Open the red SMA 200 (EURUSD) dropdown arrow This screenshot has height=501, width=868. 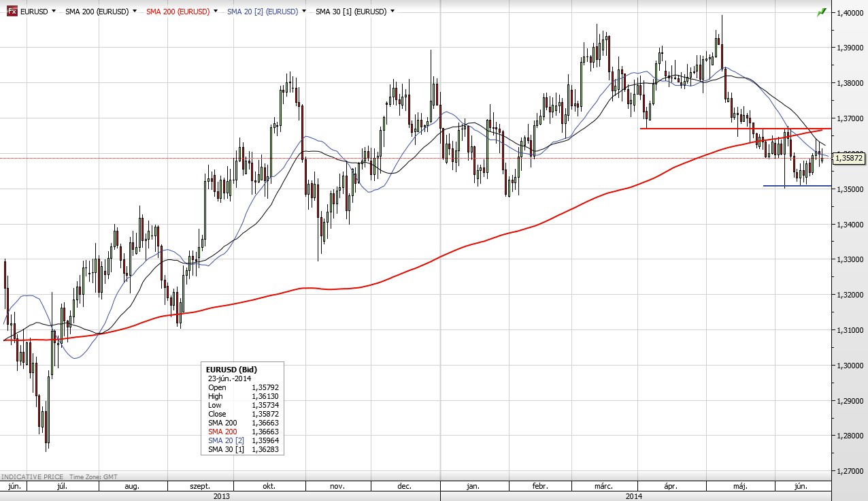point(216,12)
